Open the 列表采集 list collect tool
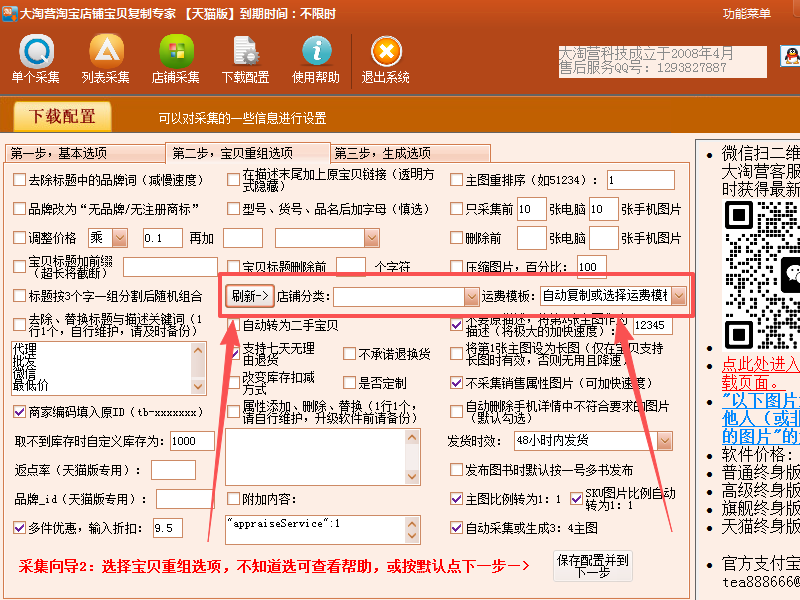Viewport: 800px width, 600px height. point(106,57)
